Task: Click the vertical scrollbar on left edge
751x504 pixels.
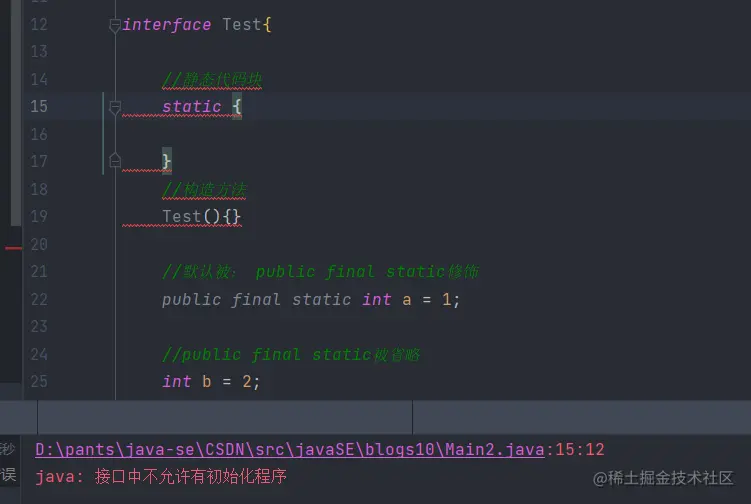Action: click(x=16, y=113)
